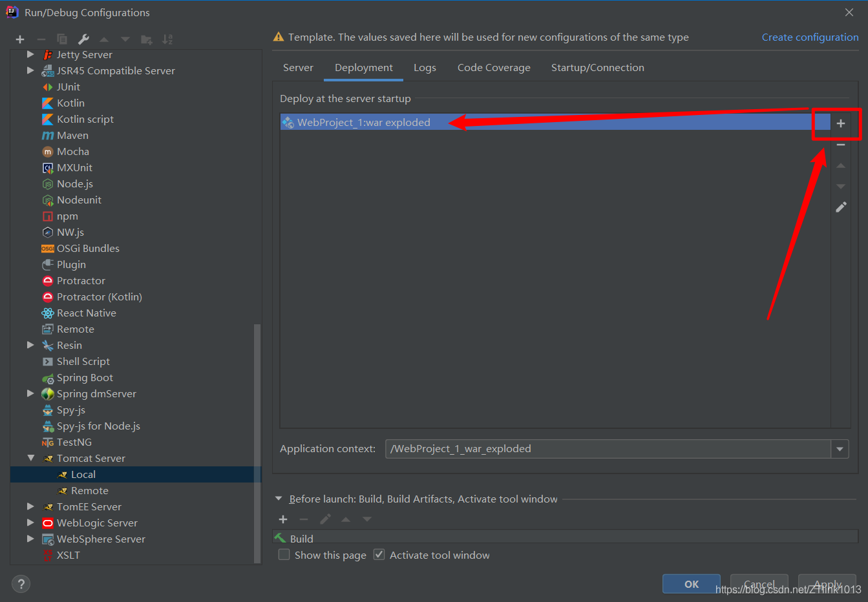Click the React Native icon
The width and height of the screenshot is (868, 602).
(x=48, y=313)
